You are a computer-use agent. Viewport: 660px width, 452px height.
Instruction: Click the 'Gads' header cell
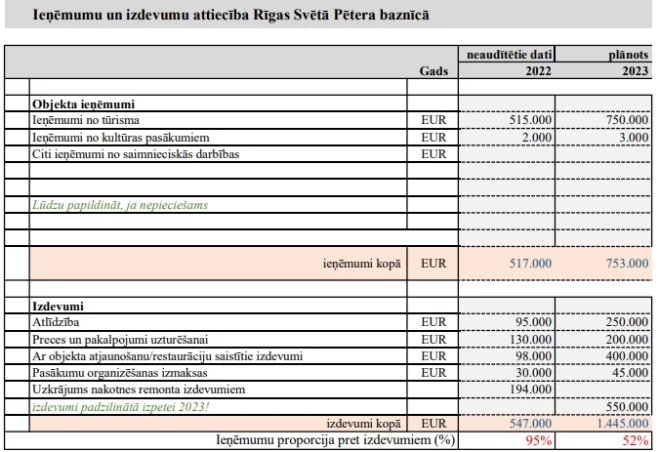point(432,72)
